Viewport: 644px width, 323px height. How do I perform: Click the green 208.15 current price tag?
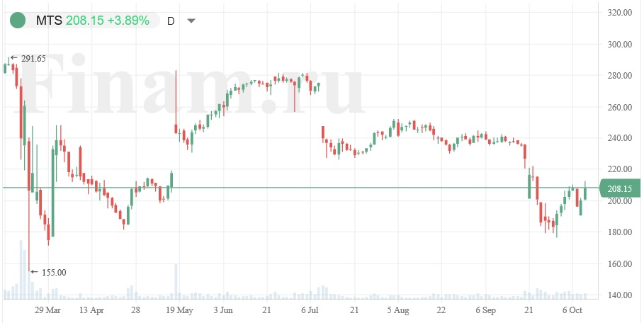click(x=619, y=188)
